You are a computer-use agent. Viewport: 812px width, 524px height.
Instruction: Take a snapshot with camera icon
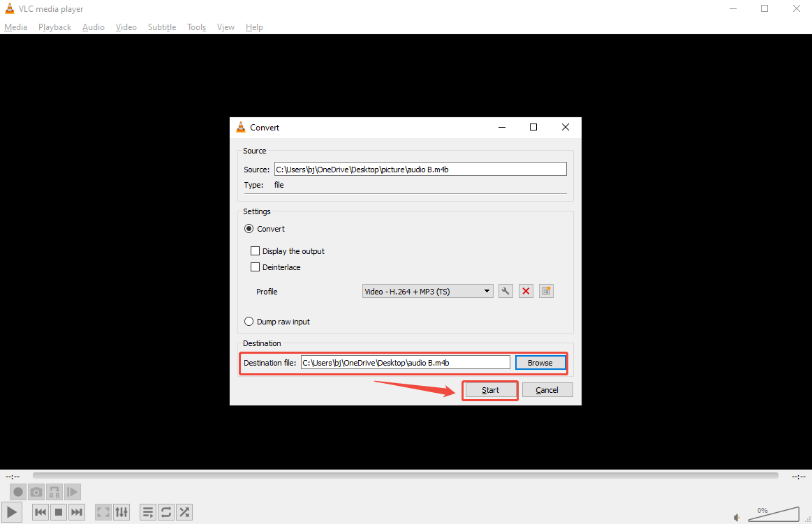tap(36, 492)
